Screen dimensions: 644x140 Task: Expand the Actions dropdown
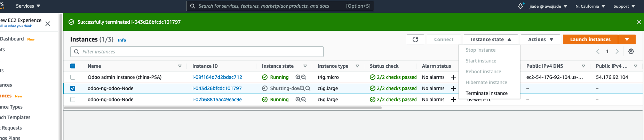[540, 39]
